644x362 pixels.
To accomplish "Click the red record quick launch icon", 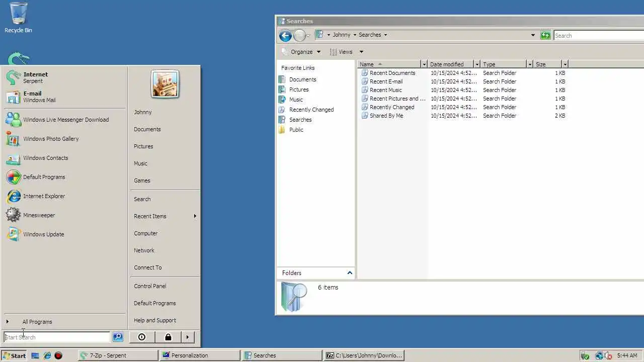I will click(58, 355).
